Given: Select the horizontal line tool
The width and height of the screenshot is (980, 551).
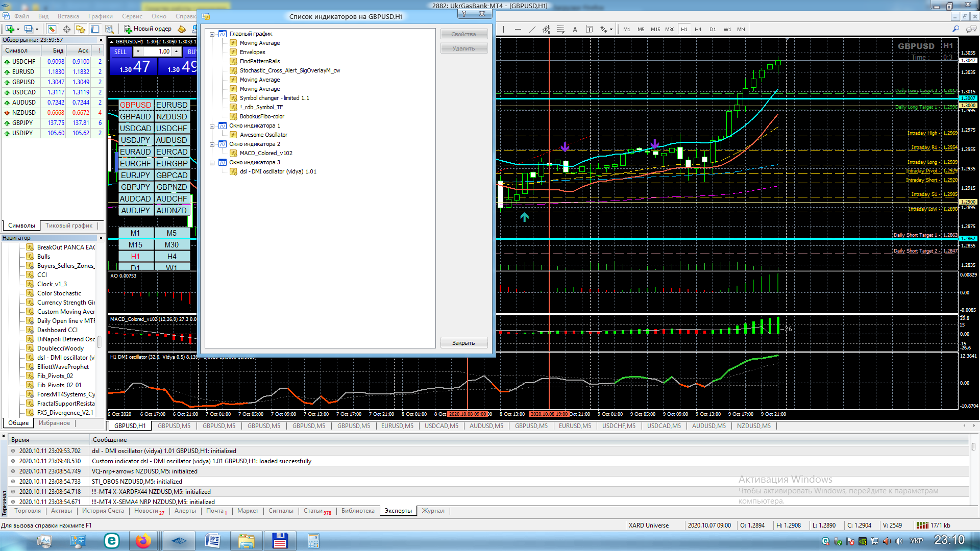Looking at the screenshot, I should pos(518,29).
